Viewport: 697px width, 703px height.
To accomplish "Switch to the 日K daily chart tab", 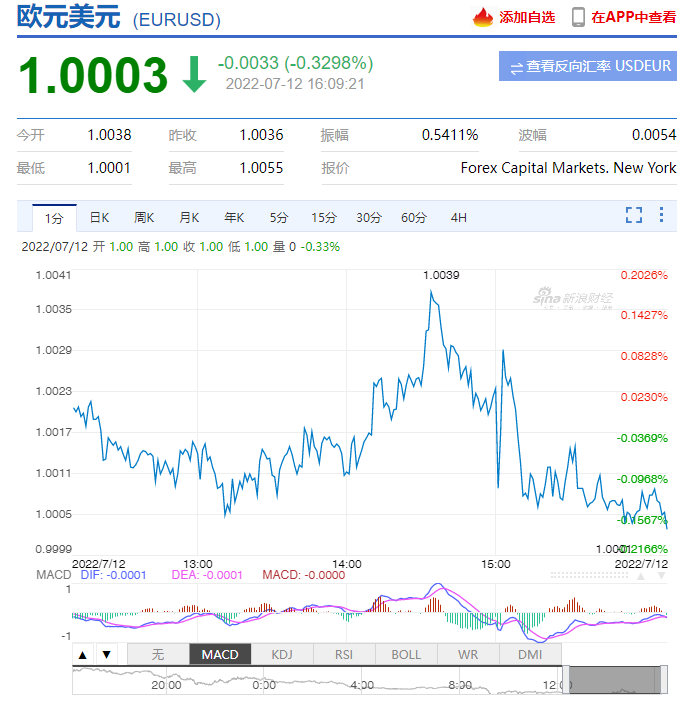I will click(99, 217).
